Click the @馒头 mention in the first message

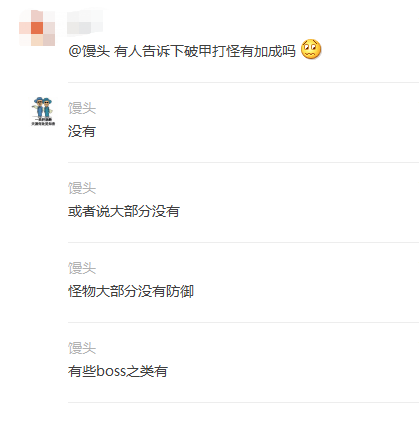click(x=89, y=51)
